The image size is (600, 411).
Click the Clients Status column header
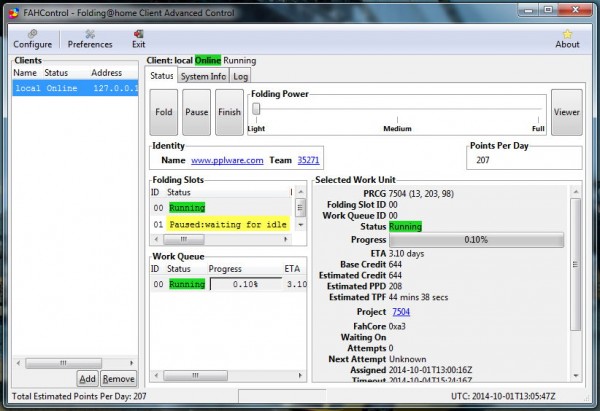(56, 73)
